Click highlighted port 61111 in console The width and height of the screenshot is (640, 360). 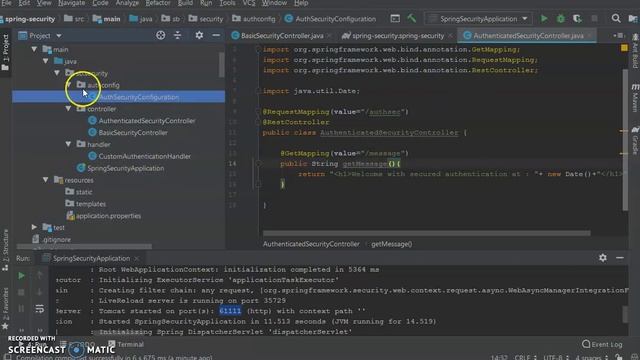click(x=230, y=311)
